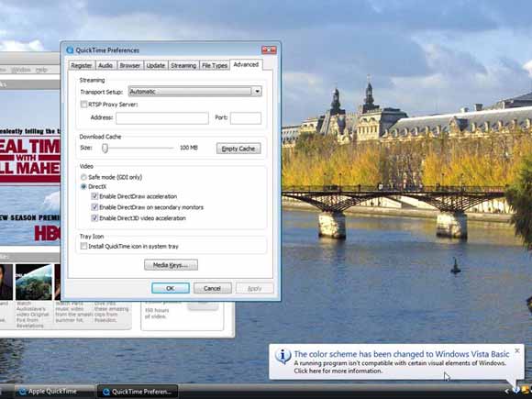Open the Help menu in QuickTime Player
532x399 pixels.
click(41, 70)
